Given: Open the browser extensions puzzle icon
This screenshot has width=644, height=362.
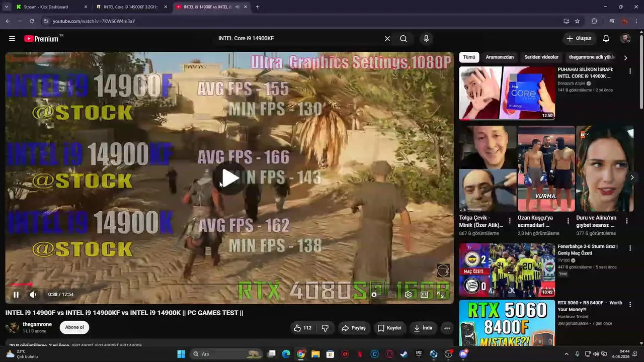Looking at the screenshot, I should (594, 21).
